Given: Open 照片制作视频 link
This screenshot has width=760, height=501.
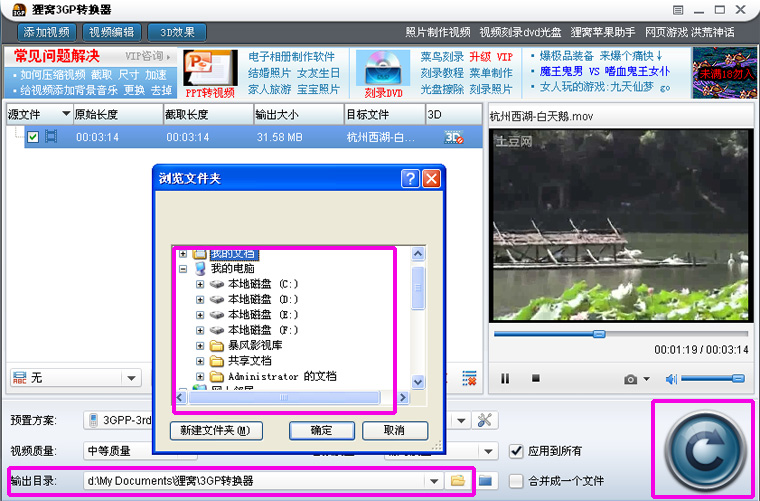Looking at the screenshot, I should 438,32.
